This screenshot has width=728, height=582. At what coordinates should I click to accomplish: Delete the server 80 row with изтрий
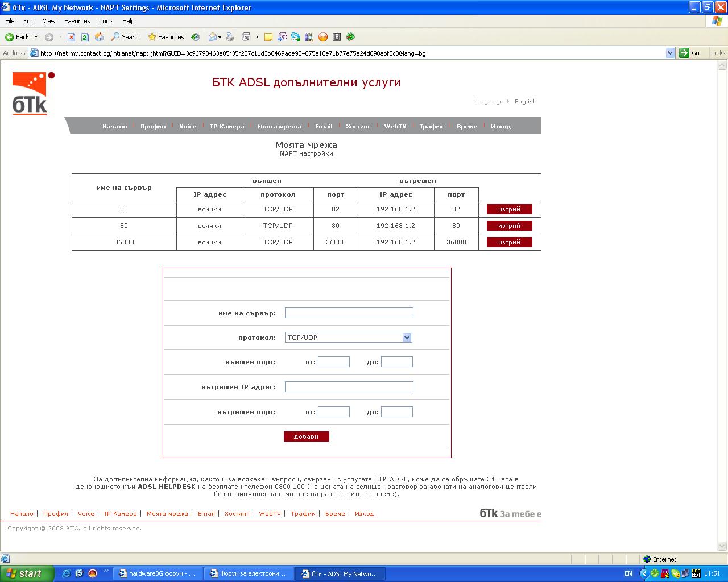tap(509, 226)
